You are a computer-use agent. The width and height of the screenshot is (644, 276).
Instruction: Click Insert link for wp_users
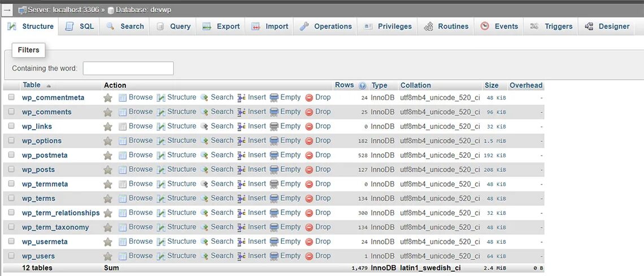coord(257,256)
